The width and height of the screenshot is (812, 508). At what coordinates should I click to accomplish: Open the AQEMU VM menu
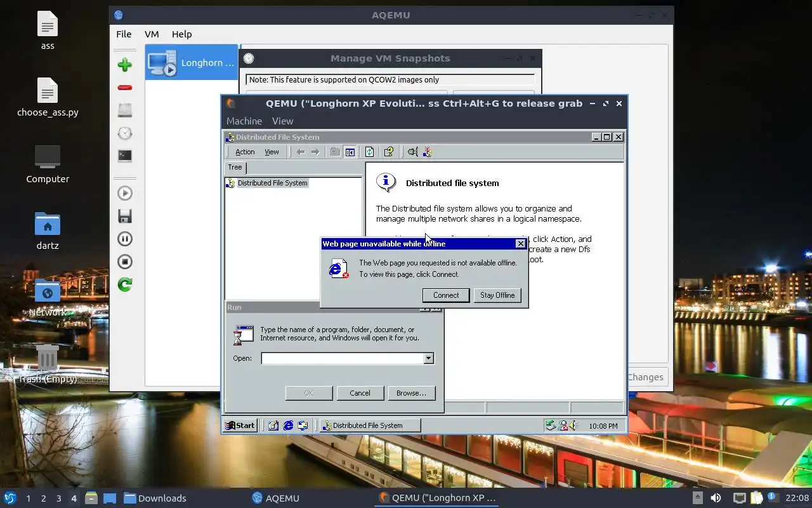pos(152,34)
